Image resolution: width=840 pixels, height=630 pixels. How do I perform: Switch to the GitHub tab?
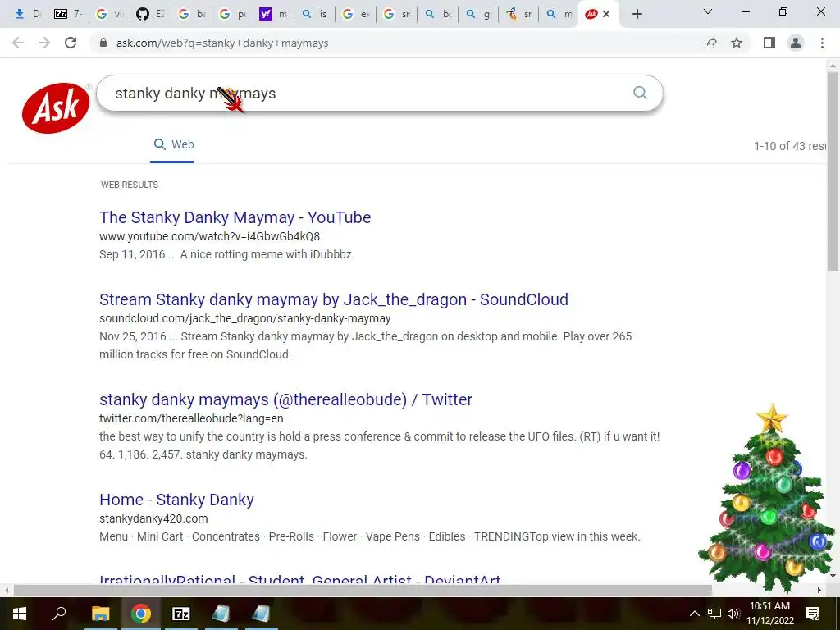[x=151, y=15]
